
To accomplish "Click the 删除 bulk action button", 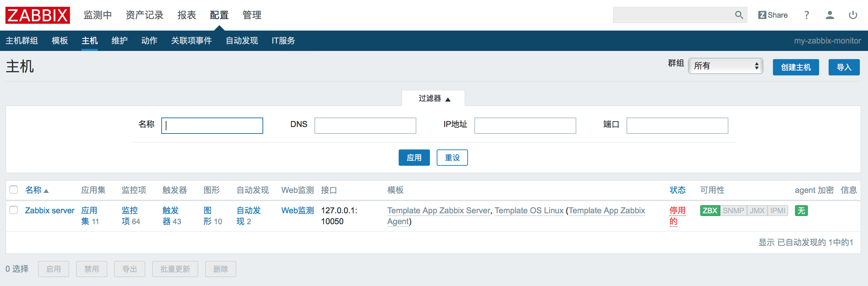I will click(x=221, y=269).
